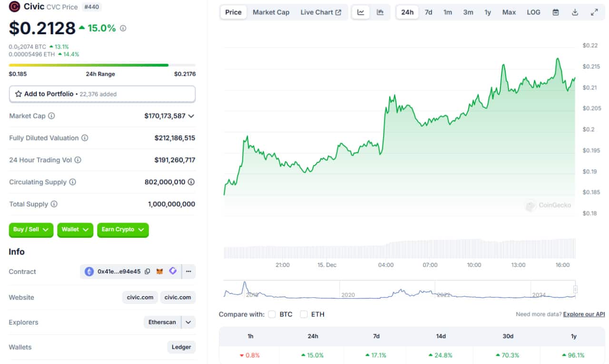Switch chart to 7d timeframe tab
This screenshot has width=609, height=364.
point(428,12)
